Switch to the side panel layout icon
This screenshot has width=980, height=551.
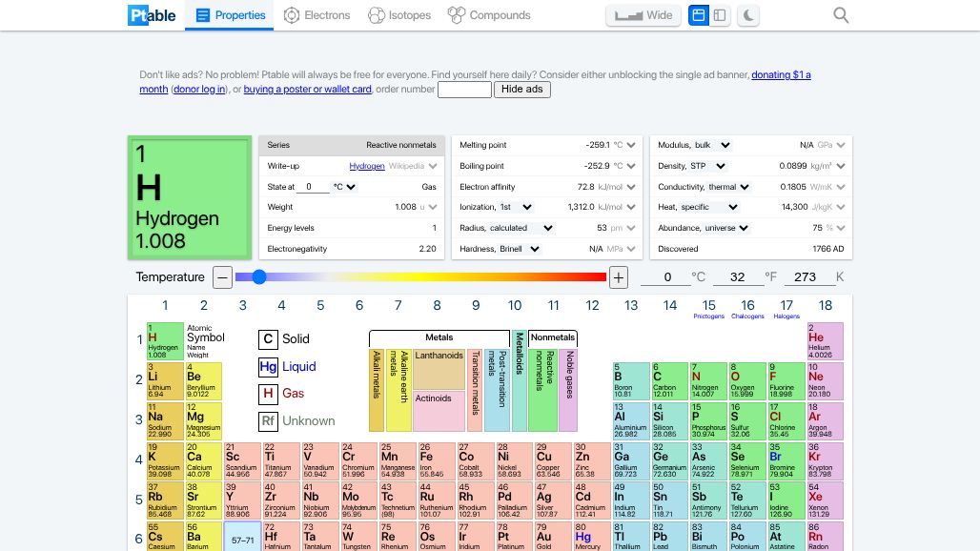click(x=721, y=15)
